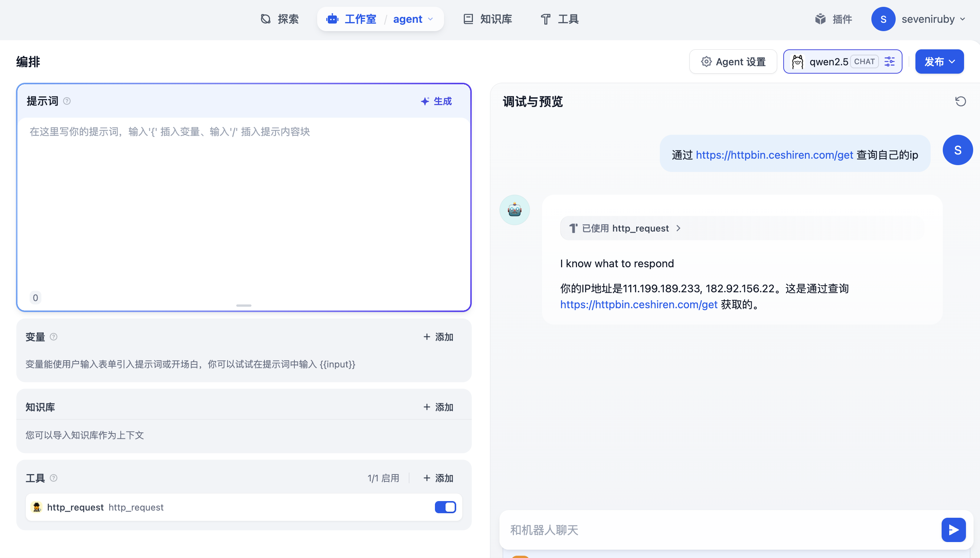This screenshot has height=558, width=980.
Task: Click the prompt editor resize handle bar
Action: [x=243, y=306]
